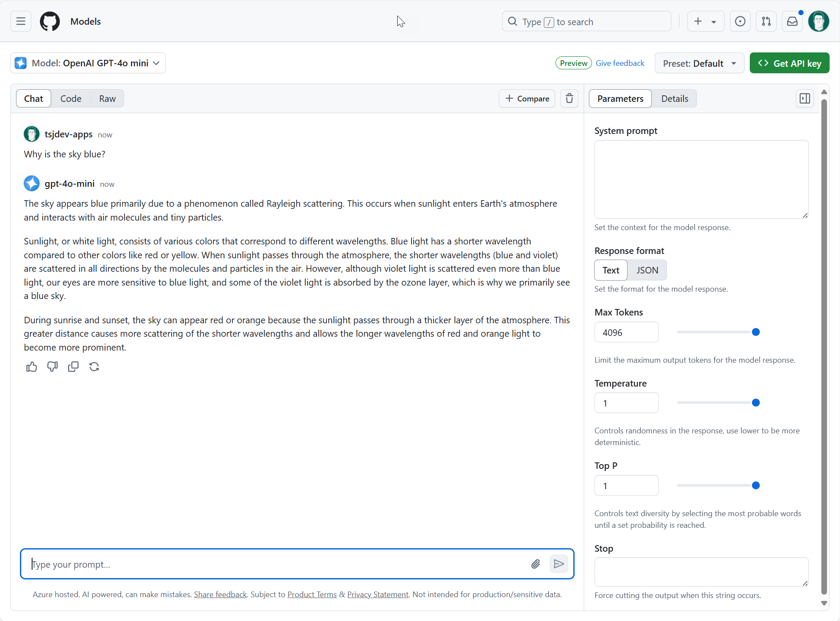Regenerate the response with refresh icon
This screenshot has width=840, height=621.
coord(94,367)
